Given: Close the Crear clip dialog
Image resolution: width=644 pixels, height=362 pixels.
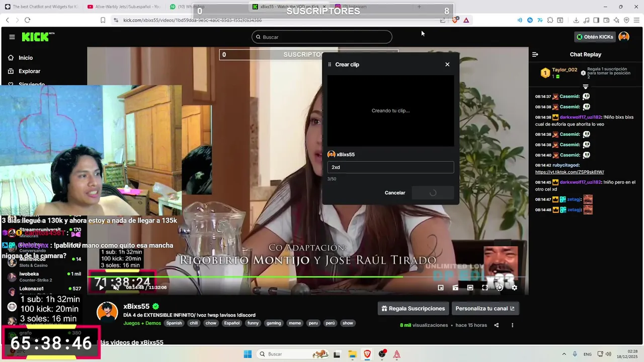Looking at the screenshot, I should coord(447,64).
